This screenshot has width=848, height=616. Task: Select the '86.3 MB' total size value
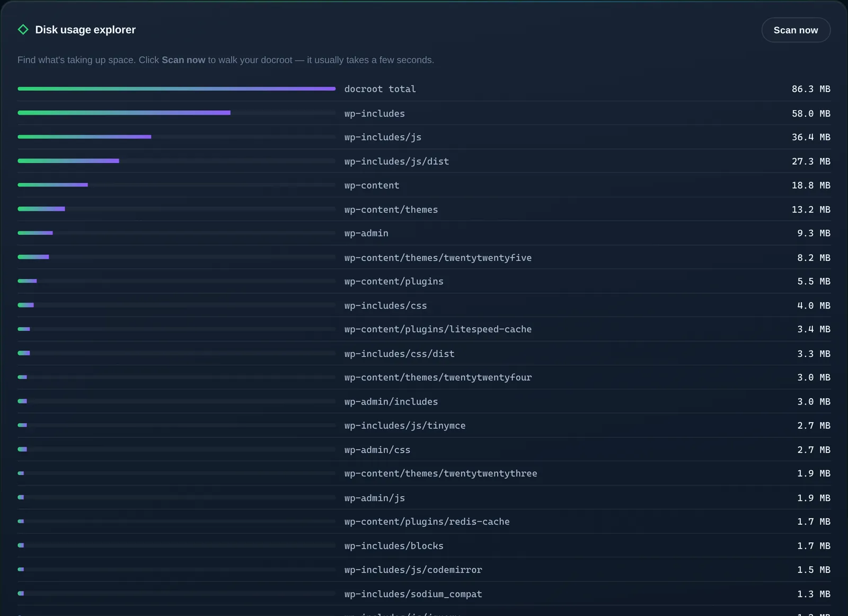tap(811, 89)
